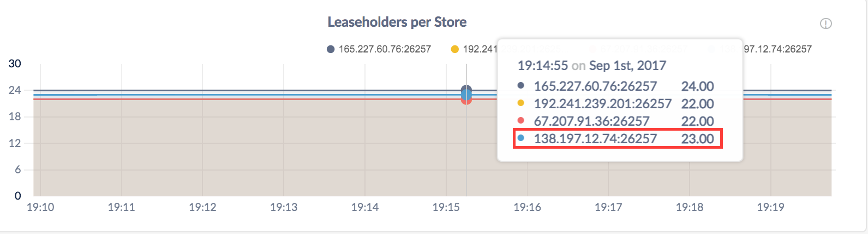Click the 23.00 value in tooltip
This screenshot has height=234, width=868.
[697, 139]
